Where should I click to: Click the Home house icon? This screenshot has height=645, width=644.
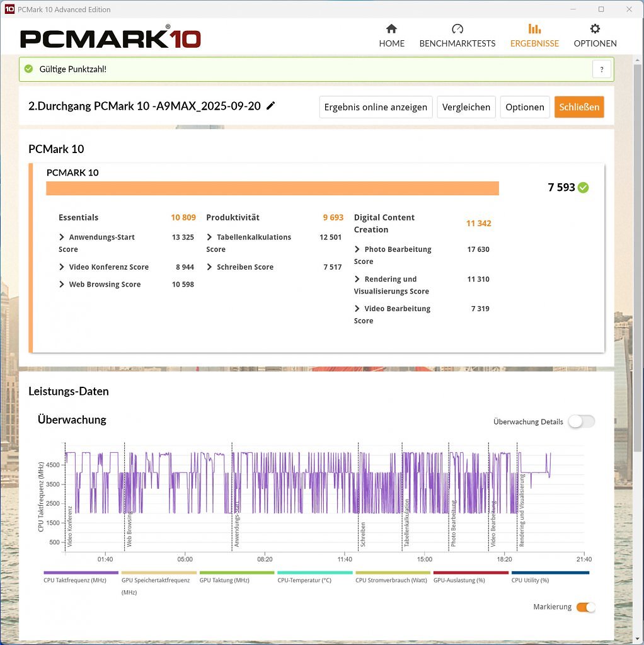point(391,29)
